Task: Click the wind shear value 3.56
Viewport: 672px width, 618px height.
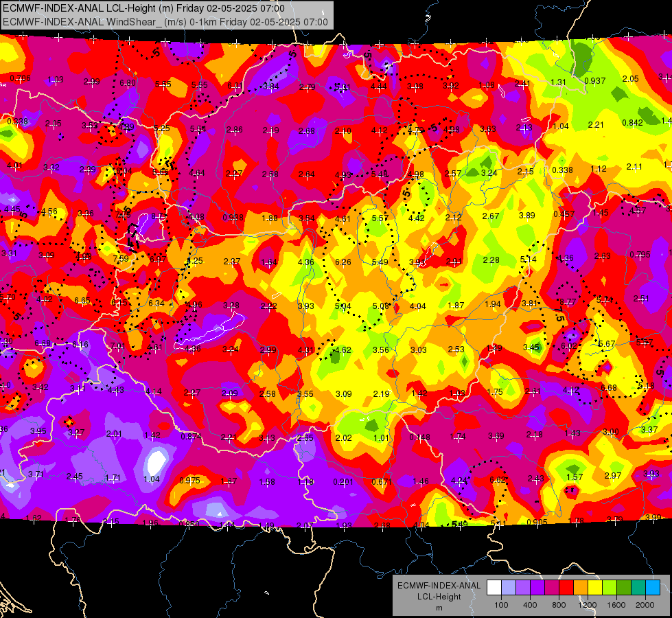Action: [x=380, y=350]
